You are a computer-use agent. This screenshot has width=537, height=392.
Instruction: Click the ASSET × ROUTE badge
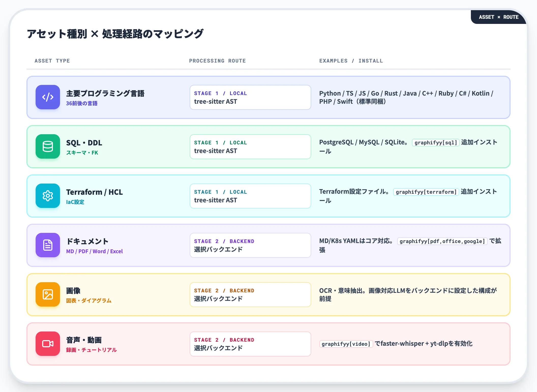pyautogui.click(x=499, y=17)
